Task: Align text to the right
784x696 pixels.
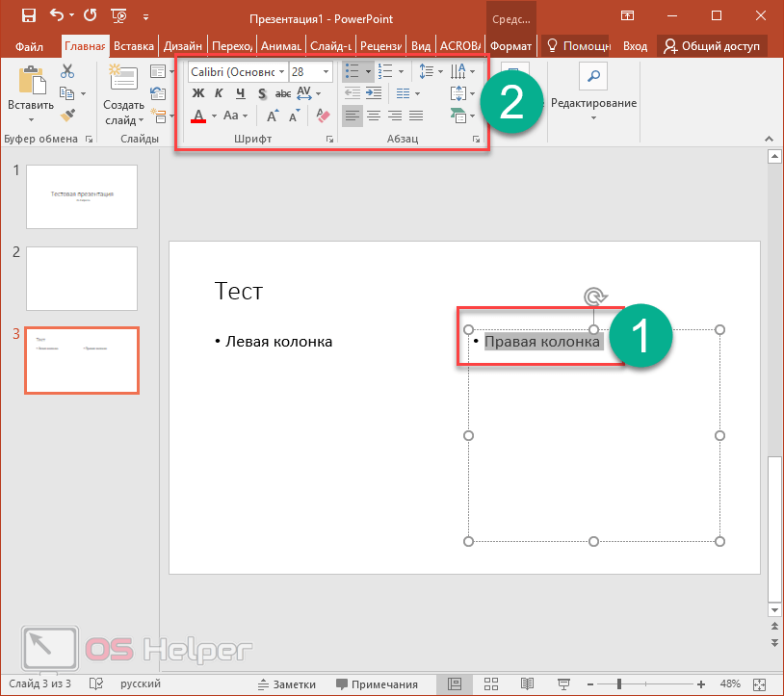Action: 395,116
